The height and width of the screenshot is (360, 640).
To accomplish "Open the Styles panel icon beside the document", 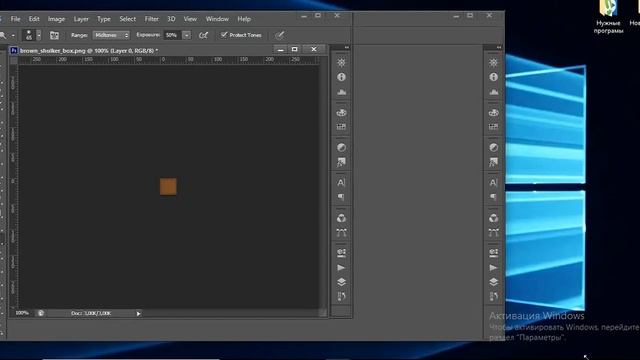I will click(x=342, y=162).
